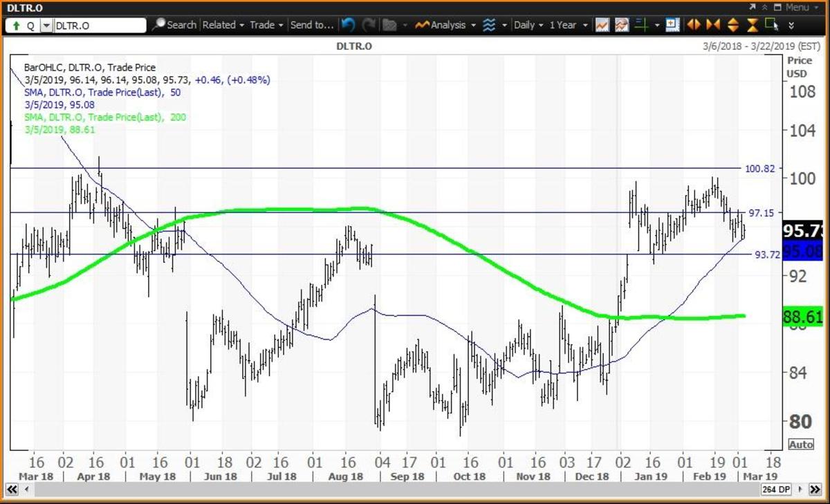Open the Daily interval dropdown
Viewport: 830px width, 504px height.
pyautogui.click(x=528, y=25)
